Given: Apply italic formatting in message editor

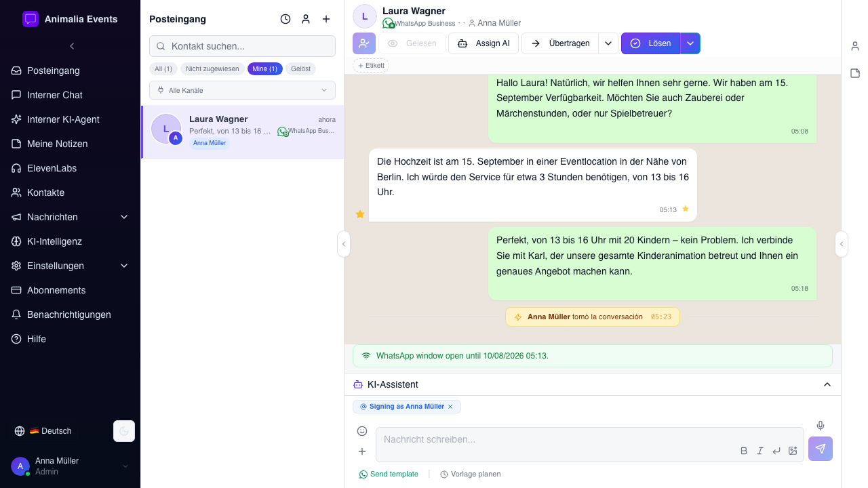Looking at the screenshot, I should 760,451.
